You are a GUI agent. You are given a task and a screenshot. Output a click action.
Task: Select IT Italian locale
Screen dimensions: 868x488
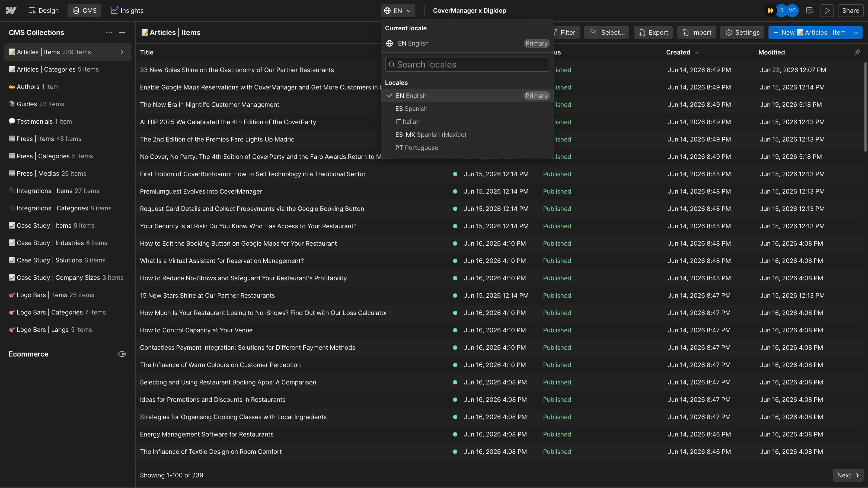467,121
